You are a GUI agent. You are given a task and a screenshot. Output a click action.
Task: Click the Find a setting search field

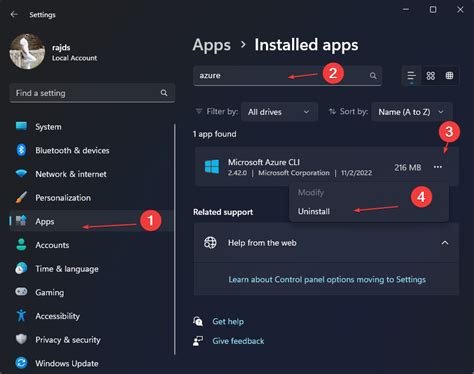[92, 93]
